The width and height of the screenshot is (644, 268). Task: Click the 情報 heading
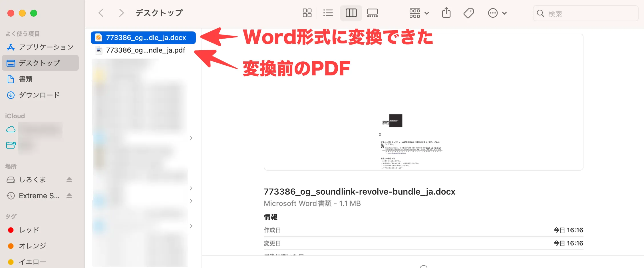pos(271,217)
